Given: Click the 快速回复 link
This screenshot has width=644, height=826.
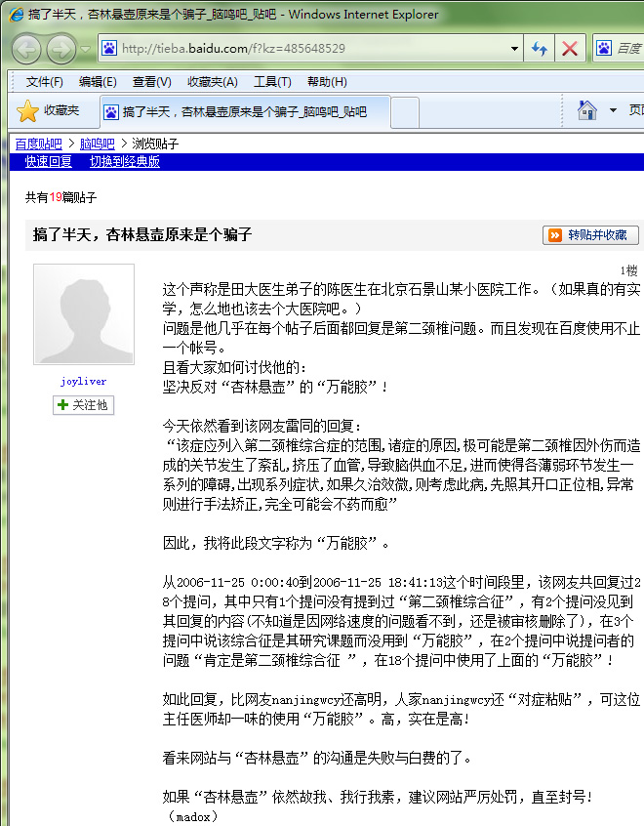Looking at the screenshot, I should (49, 162).
